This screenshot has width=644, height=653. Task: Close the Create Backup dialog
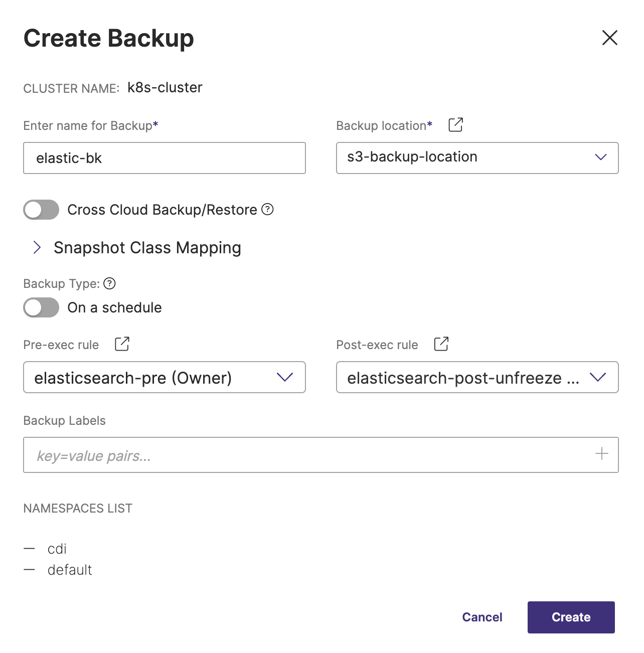[x=609, y=38]
